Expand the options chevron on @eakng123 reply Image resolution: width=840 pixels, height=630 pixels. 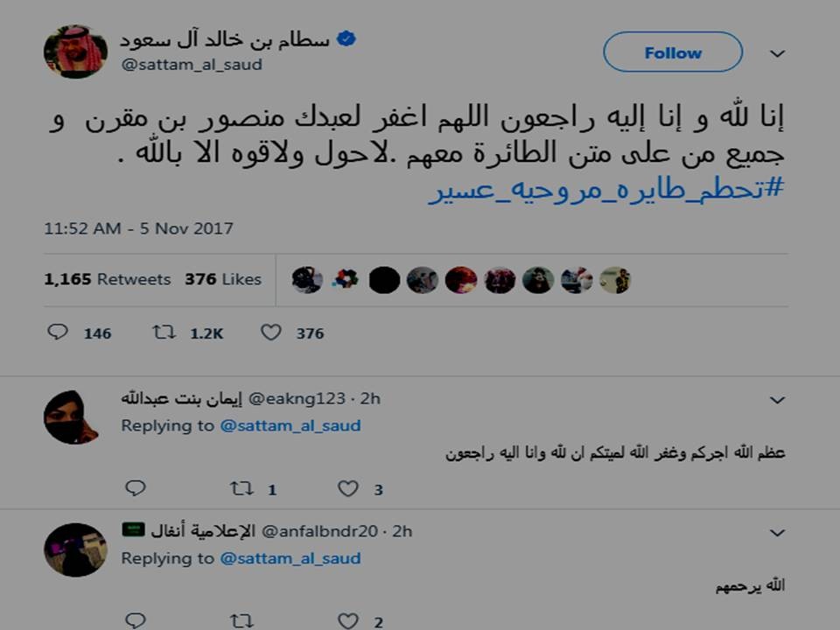(x=777, y=400)
